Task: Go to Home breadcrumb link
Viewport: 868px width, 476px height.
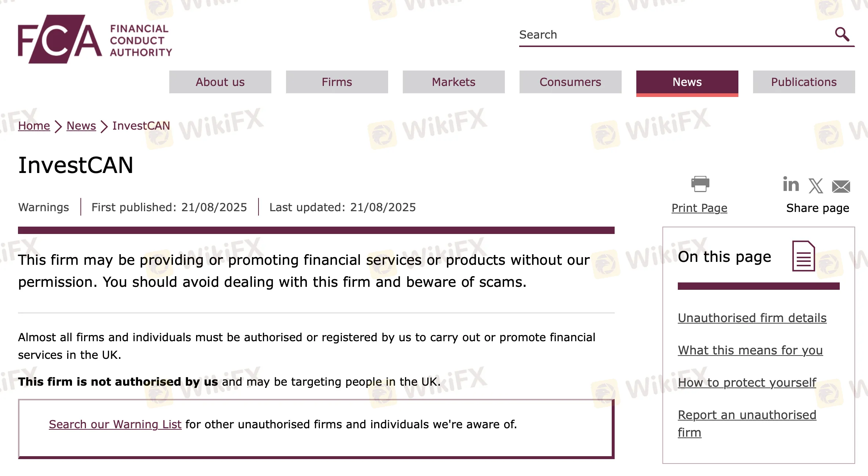Action: 34,126
